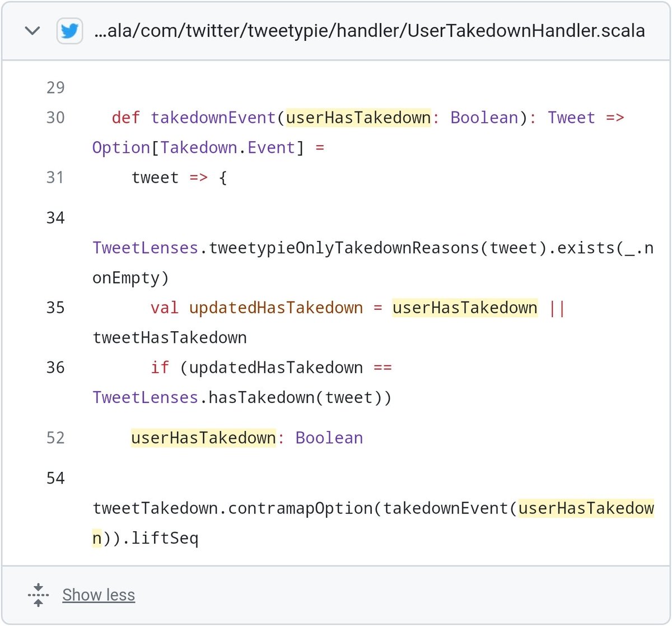Select line number 29

(x=55, y=87)
